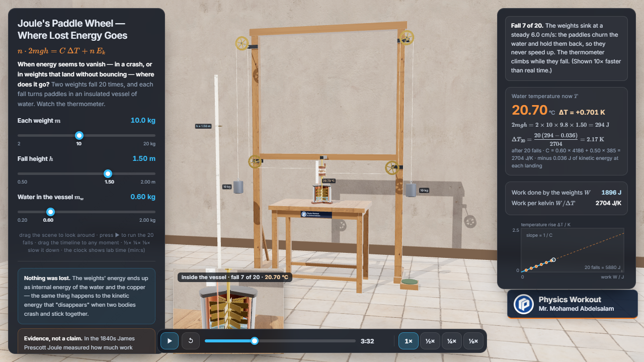Click the calorimeter vessel on the table
Screen dimensions: 644x362
point(322,194)
